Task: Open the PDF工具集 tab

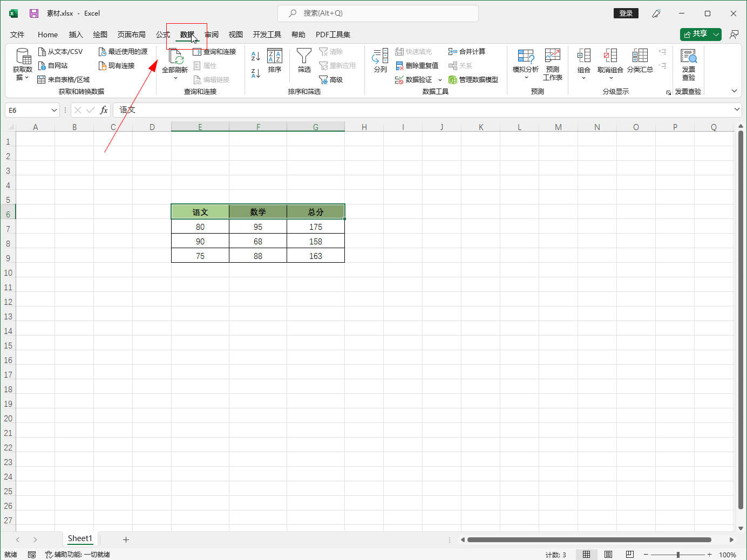Action: [x=333, y=35]
